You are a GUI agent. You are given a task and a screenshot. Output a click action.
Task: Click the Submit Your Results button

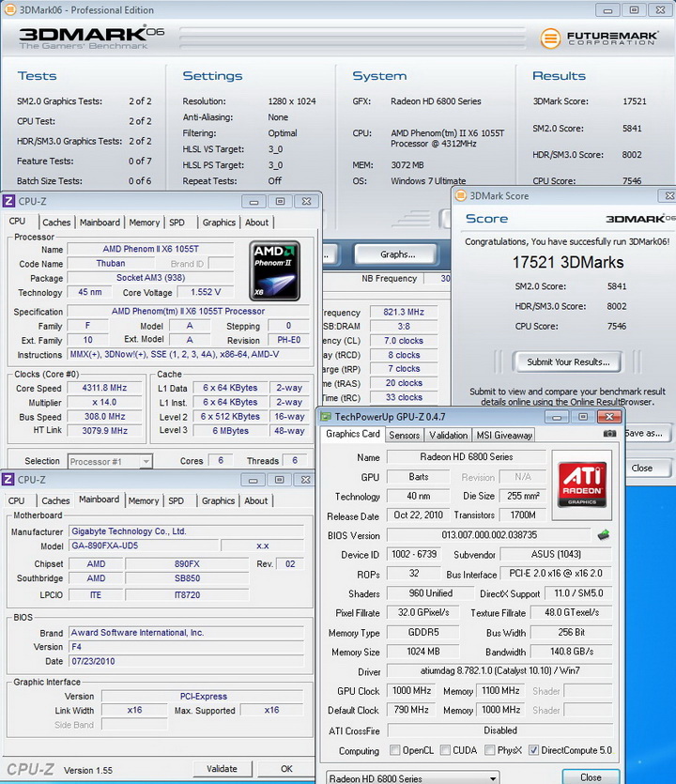568,362
